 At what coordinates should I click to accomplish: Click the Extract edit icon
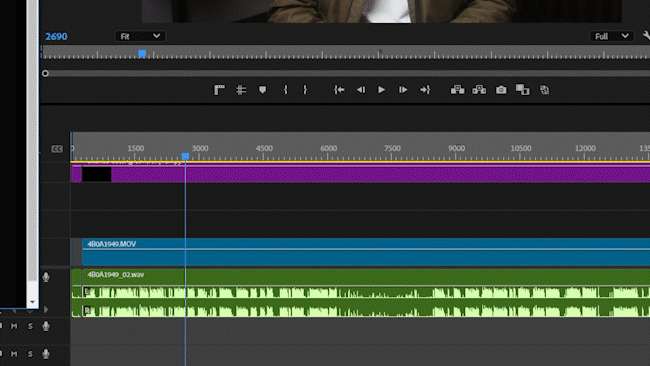pyautogui.click(x=479, y=90)
